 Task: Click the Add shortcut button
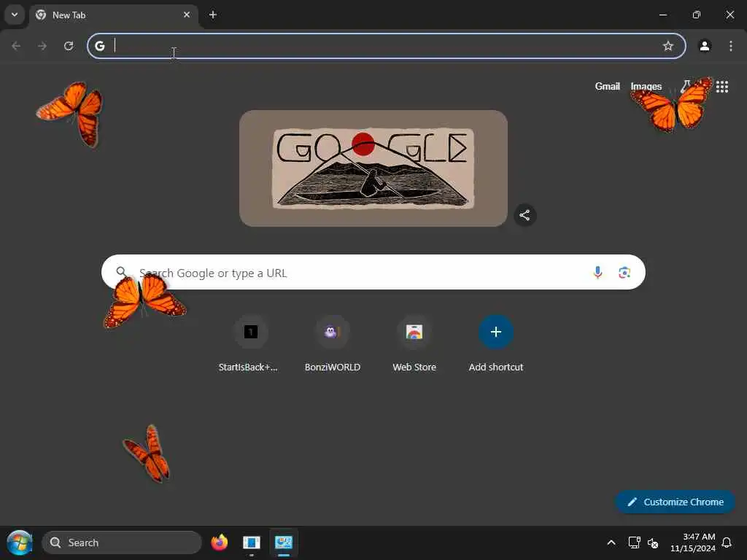tap(496, 343)
